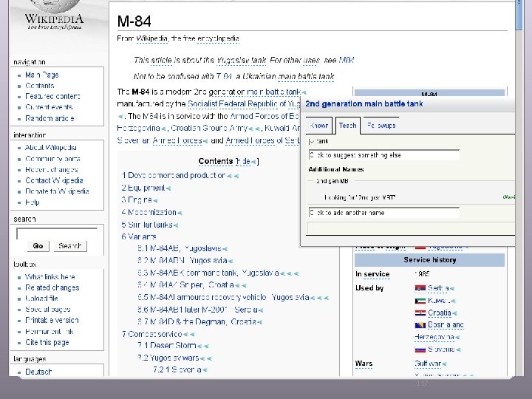The width and height of the screenshot is (532, 399).
Task: Click the 'Gulf war' link in infobox
Action: pyautogui.click(x=428, y=364)
